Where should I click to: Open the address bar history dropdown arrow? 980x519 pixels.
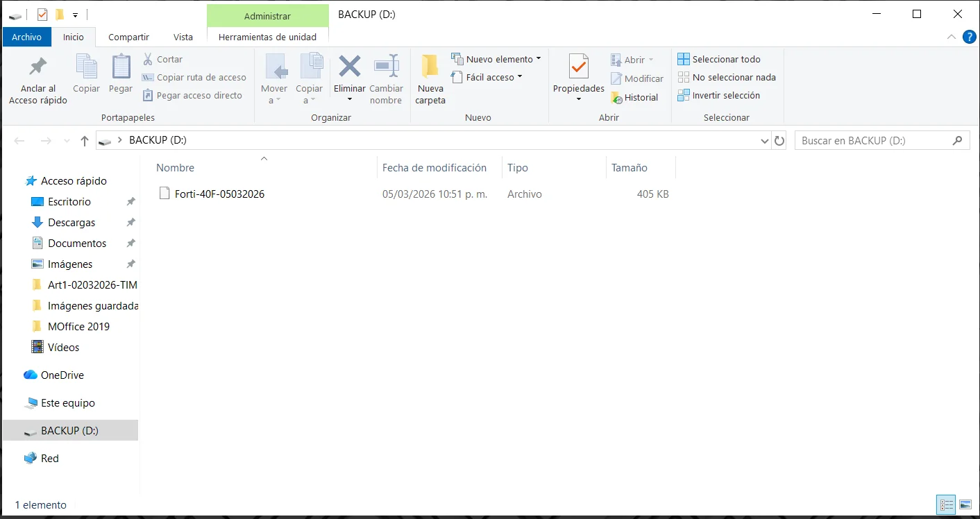(x=765, y=141)
